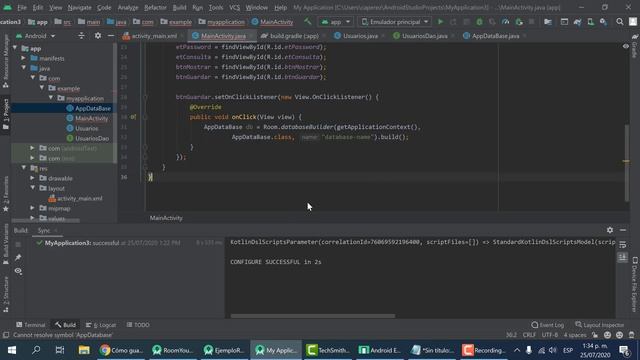The height and width of the screenshot is (360, 640).
Task: Open Device File Explorer side panel
Action: point(634,284)
